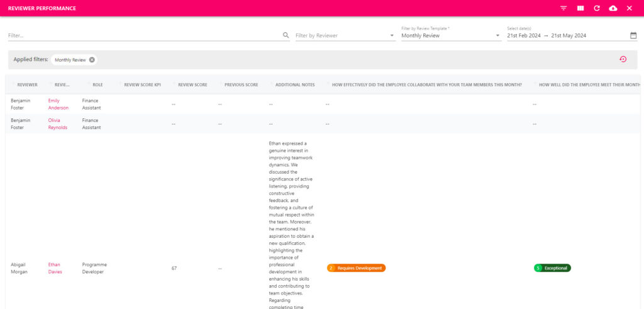Open Emily Anderson reviewee link
This screenshot has width=644, height=309.
[x=58, y=104]
